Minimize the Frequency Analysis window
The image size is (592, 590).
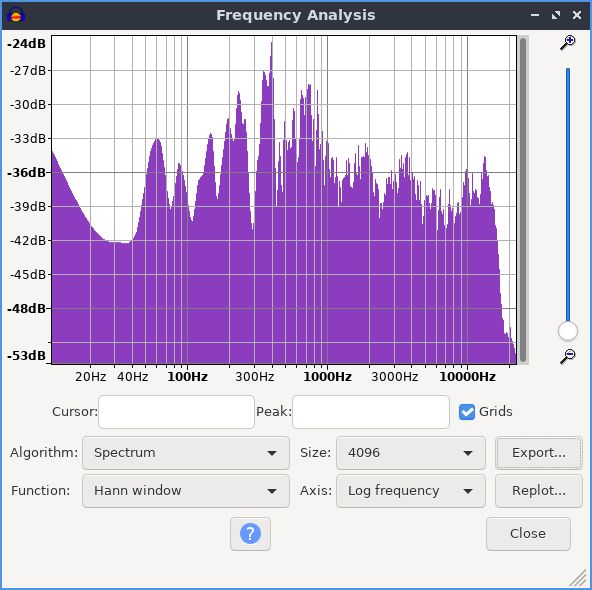(535, 15)
